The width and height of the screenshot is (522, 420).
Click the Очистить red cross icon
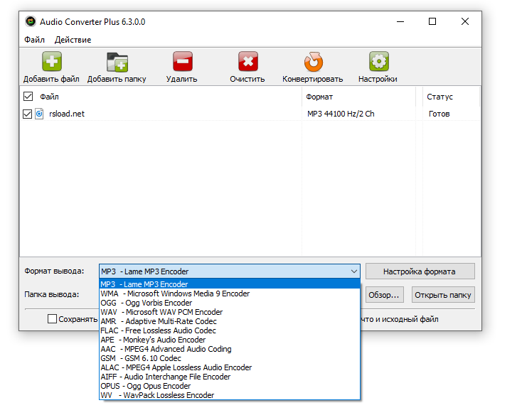[x=247, y=62]
